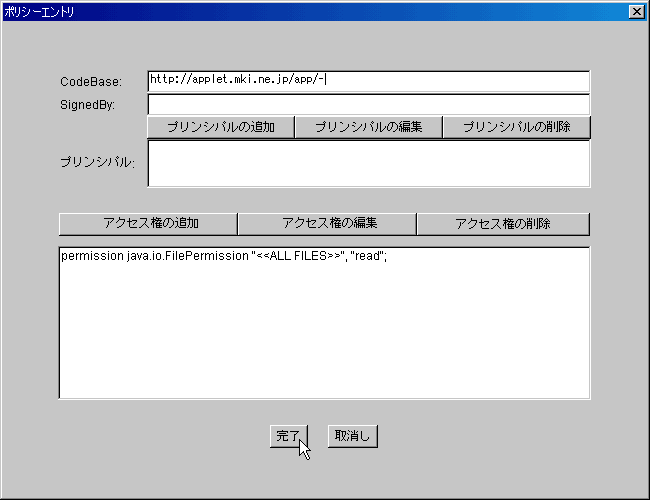Viewport: 650px width, 500px height.
Task: Click プリンシパルの追加 button
Action: tap(221, 127)
